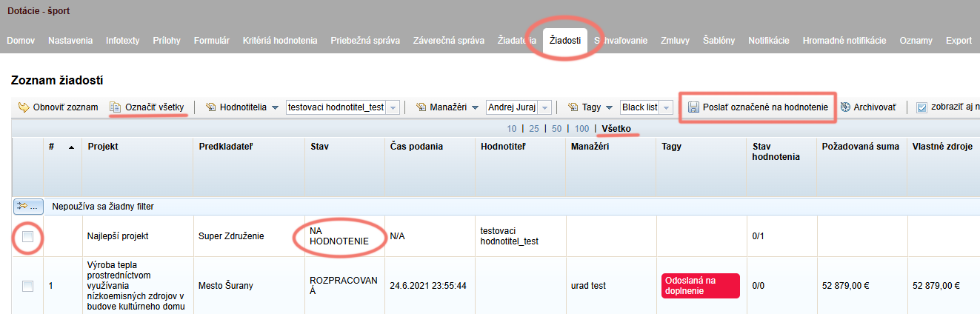The width and height of the screenshot is (980, 314).
Task: Expand the Andrej Juraj manager dropdown
Action: coord(545,107)
